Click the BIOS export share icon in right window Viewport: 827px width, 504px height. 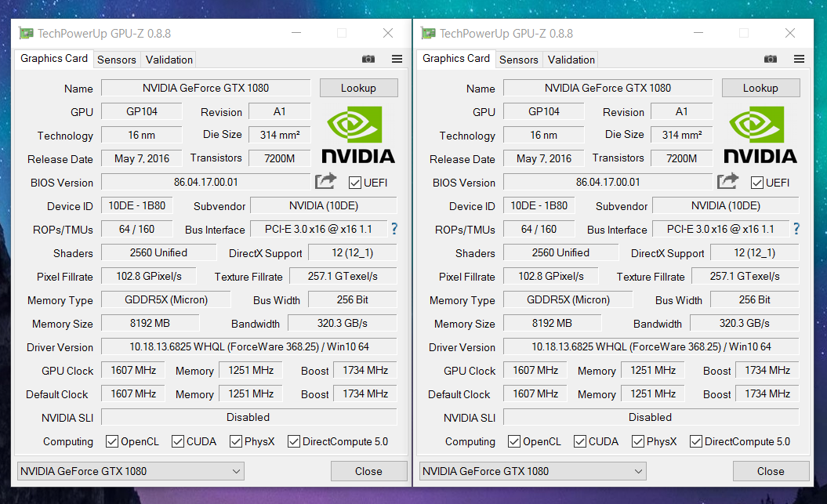728,181
